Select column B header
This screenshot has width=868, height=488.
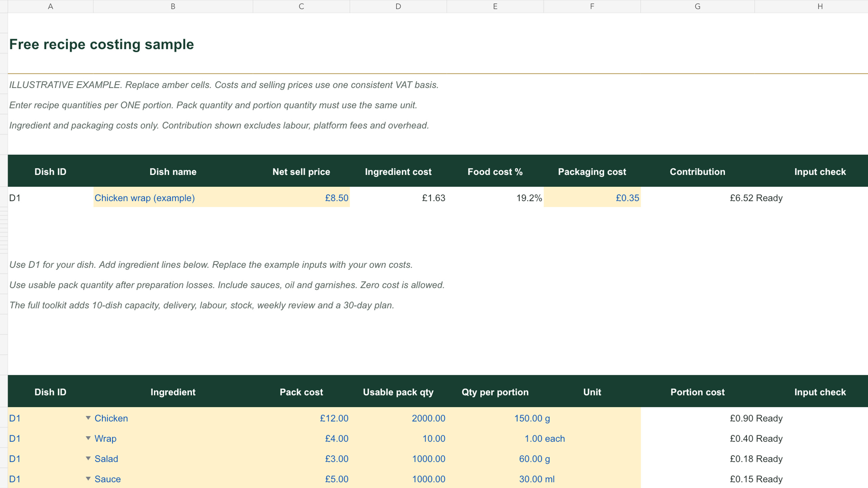173,6
